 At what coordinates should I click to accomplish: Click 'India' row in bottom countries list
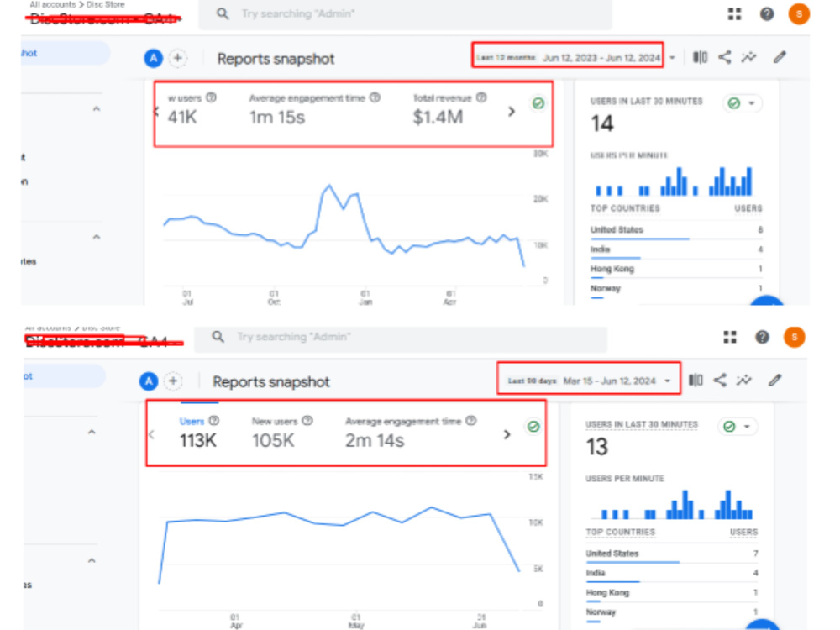click(672, 575)
